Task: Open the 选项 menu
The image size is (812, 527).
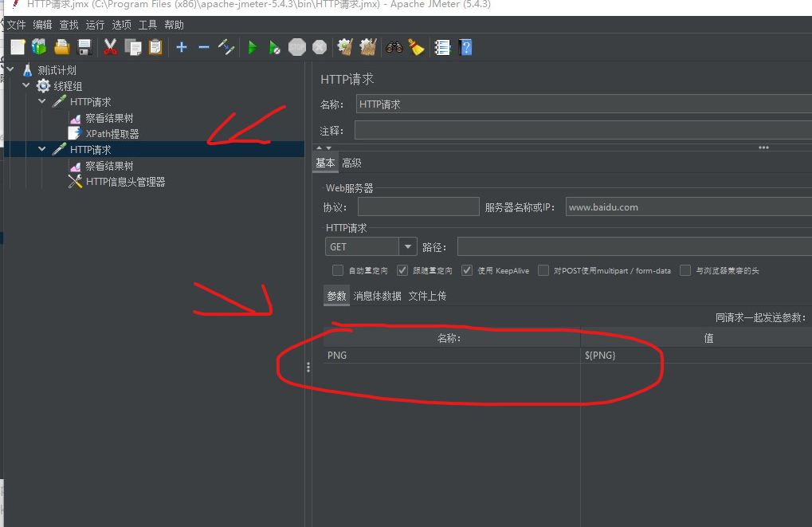Action: point(122,25)
